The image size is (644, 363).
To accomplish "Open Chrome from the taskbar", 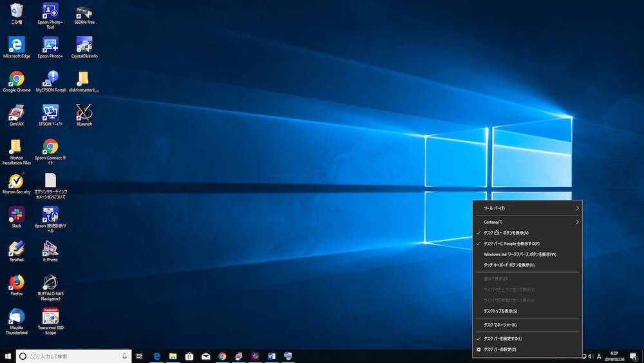I will point(222,357).
